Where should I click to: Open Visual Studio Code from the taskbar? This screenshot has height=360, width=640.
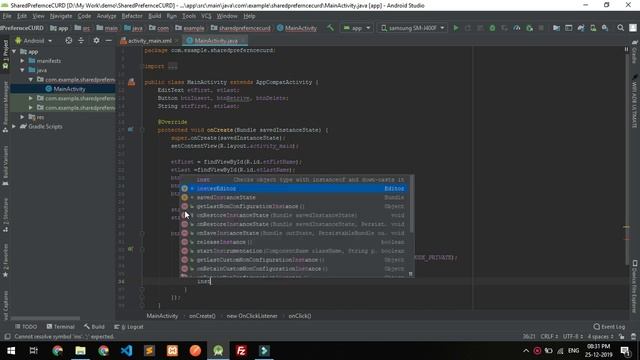[127, 351]
